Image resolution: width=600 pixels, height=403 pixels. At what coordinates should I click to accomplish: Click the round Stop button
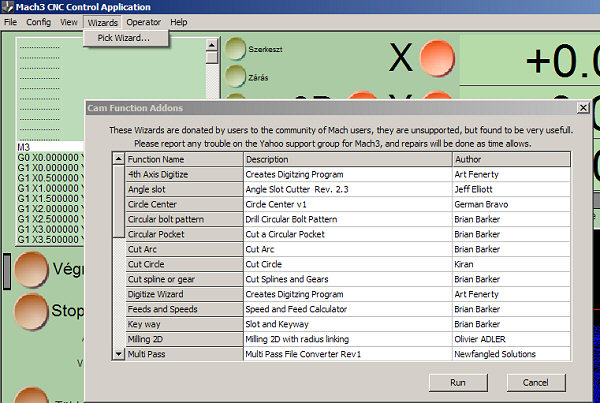click(x=31, y=311)
